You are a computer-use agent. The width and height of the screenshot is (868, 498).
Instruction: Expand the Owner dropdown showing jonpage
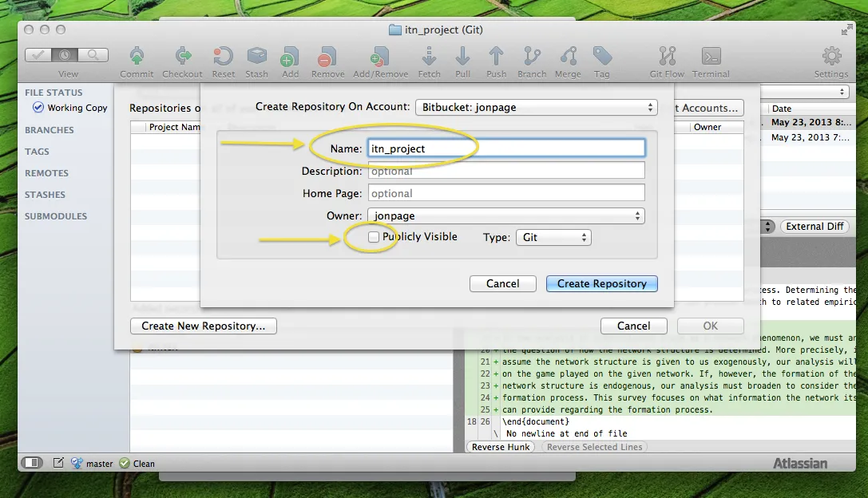point(505,215)
